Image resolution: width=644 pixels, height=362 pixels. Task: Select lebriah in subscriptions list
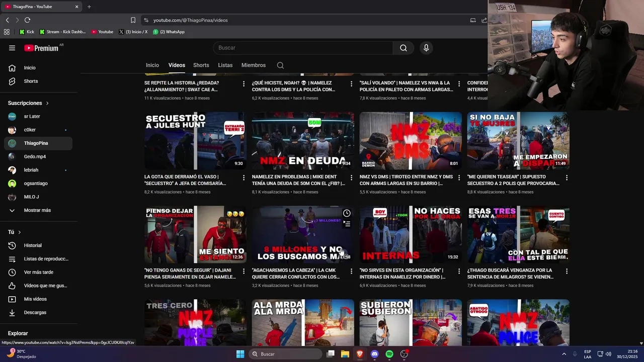click(x=38, y=170)
